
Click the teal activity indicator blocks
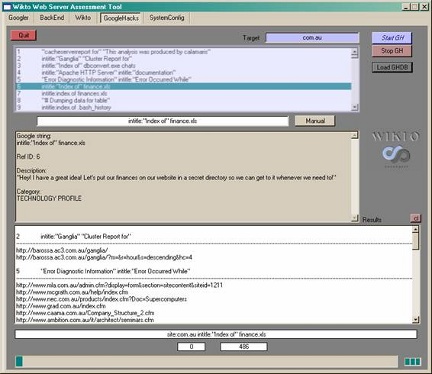click(413, 362)
